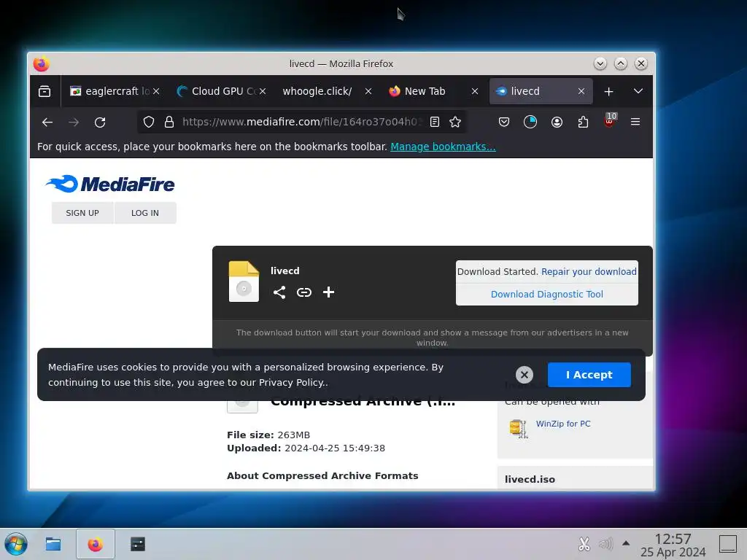747x560 pixels.
Task: Click the File size 263MB text
Action: 268,435
